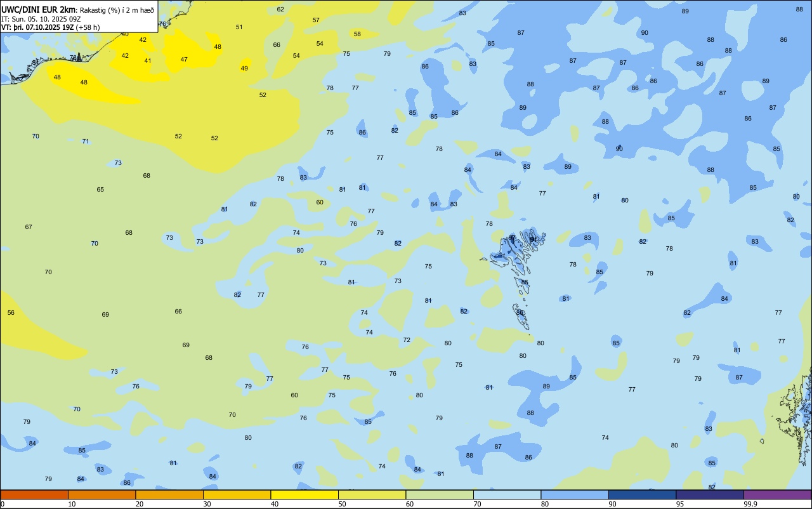
Task: Select the 70–80 pale blue legend swatch
Action: pyautogui.click(x=507, y=494)
